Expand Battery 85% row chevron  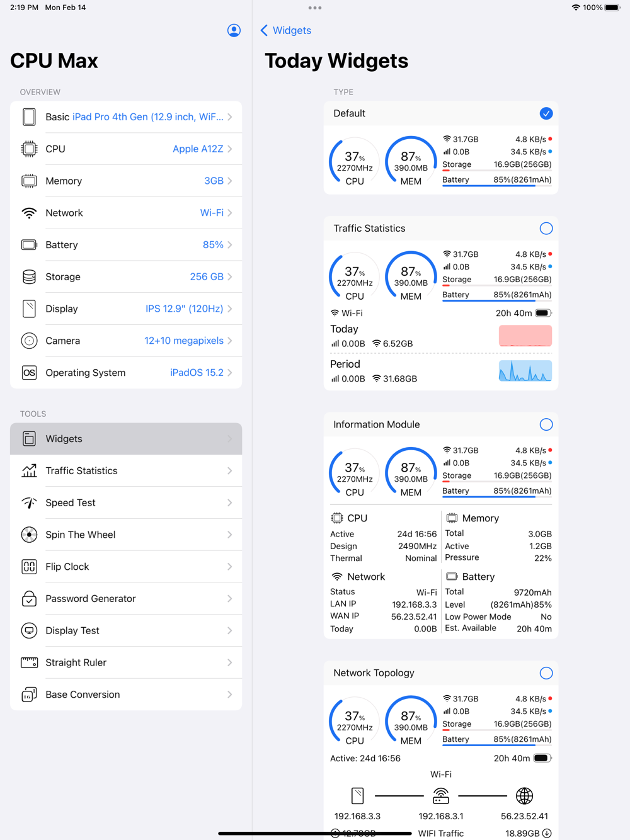[x=230, y=245]
